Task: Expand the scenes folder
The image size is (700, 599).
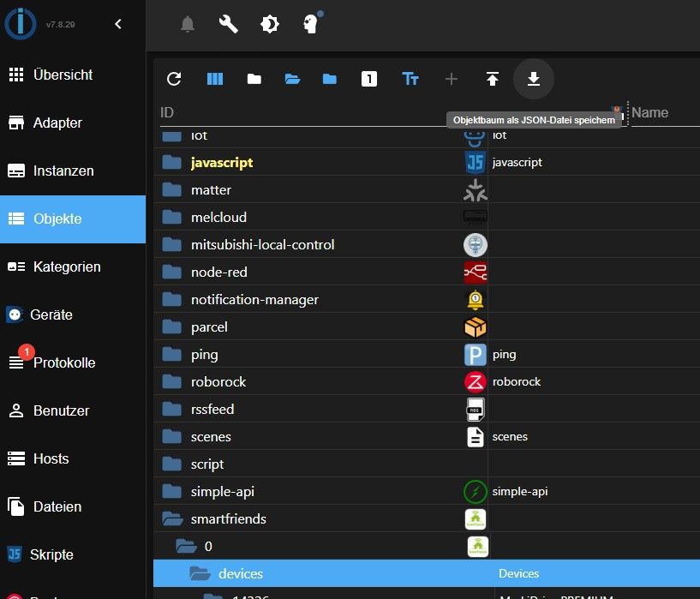Action: click(x=172, y=436)
